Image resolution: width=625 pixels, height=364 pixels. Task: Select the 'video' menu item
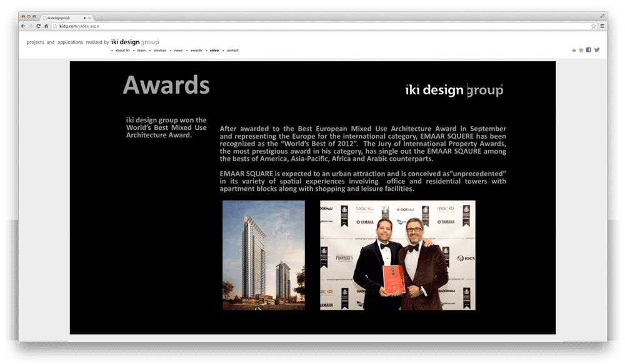[x=214, y=51]
